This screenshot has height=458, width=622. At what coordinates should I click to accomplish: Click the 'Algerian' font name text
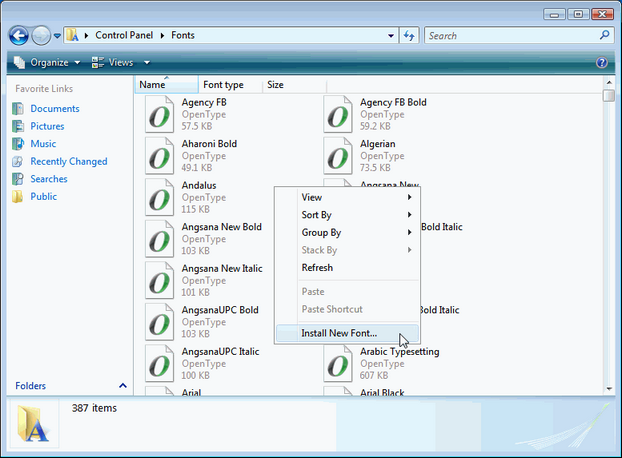point(378,144)
